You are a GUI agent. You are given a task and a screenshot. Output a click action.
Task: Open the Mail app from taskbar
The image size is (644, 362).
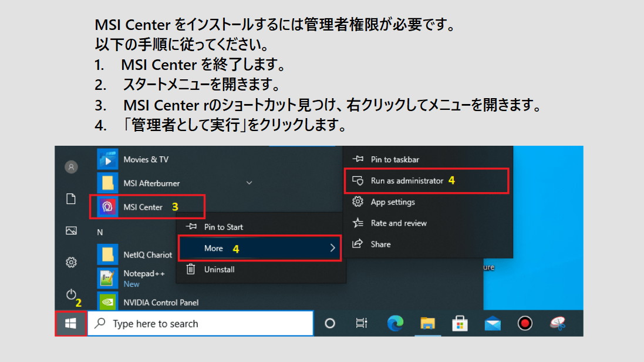click(x=493, y=324)
